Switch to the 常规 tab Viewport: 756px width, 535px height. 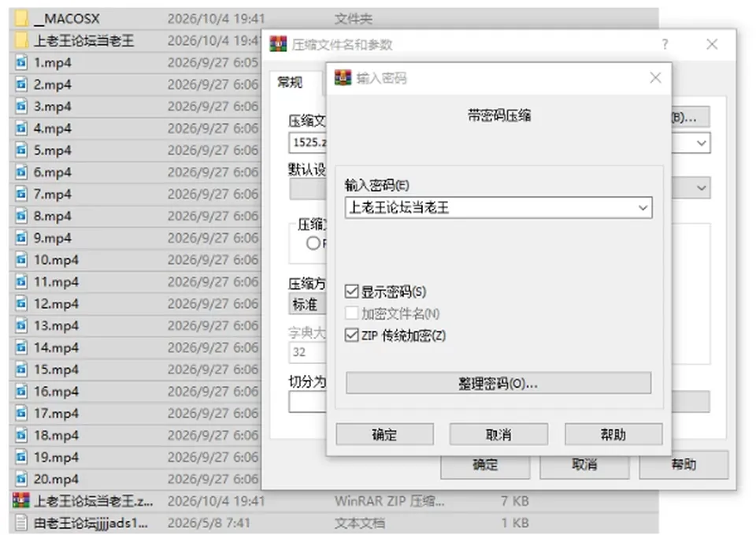click(291, 83)
